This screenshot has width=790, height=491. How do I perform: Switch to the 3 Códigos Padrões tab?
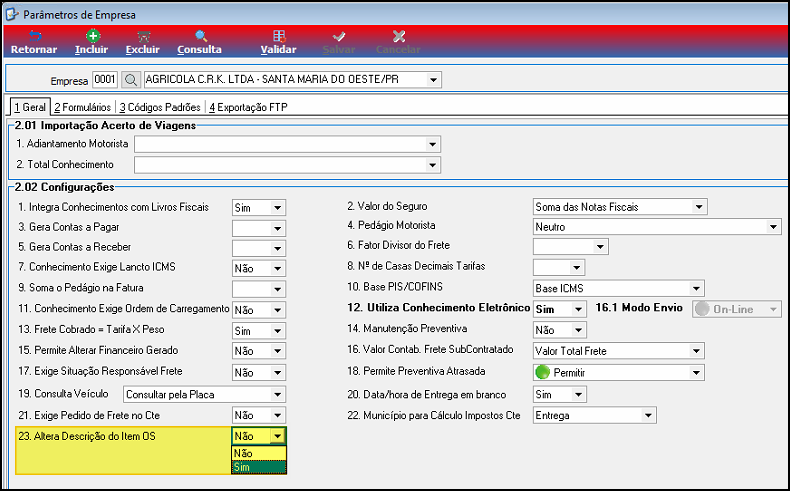click(160, 107)
